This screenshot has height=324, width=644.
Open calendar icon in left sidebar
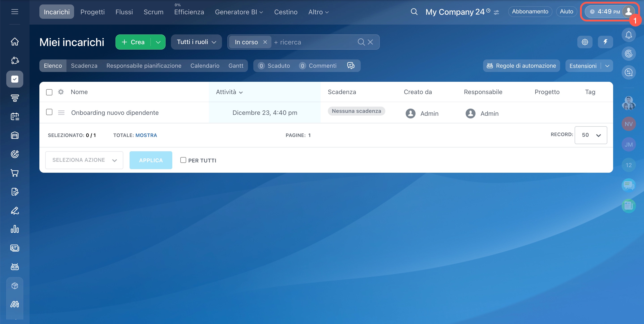tap(15, 117)
